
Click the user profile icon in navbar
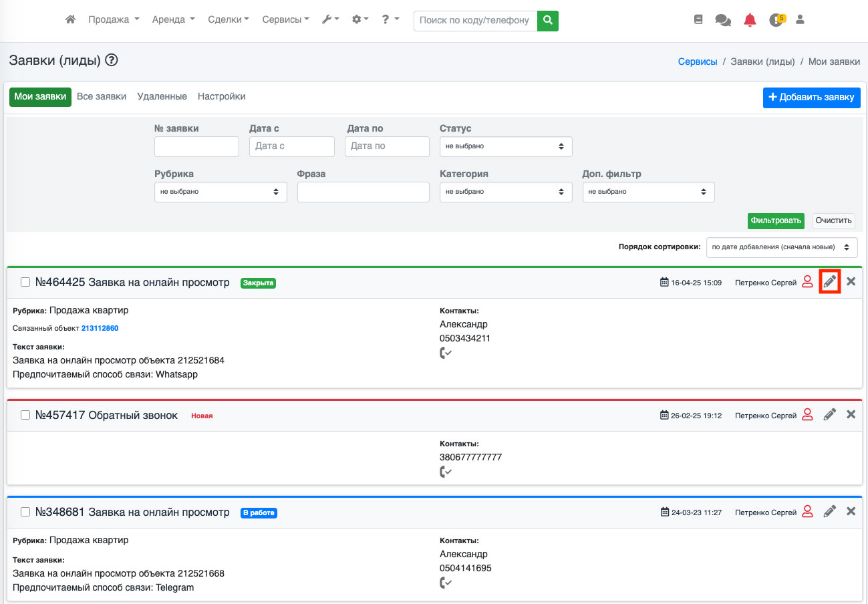click(x=800, y=20)
